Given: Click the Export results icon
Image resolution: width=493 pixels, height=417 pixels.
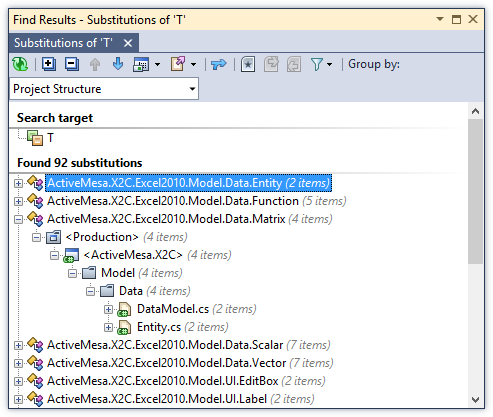Looking at the screenshot, I should coord(178,64).
